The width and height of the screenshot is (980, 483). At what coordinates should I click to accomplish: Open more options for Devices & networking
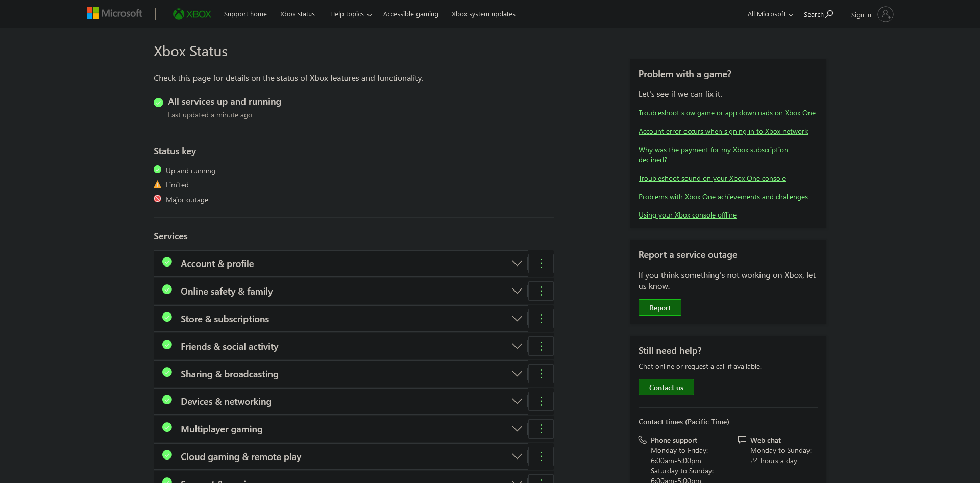point(541,401)
